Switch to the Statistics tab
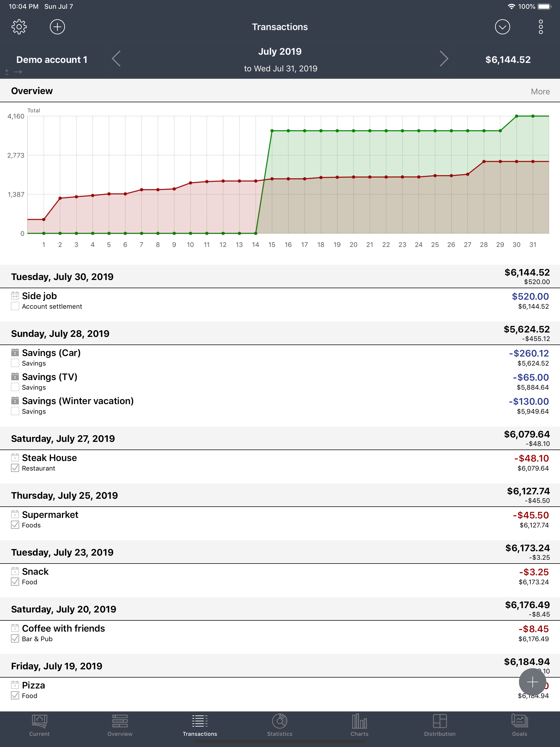Viewport: 560px width, 747px height. (x=280, y=725)
